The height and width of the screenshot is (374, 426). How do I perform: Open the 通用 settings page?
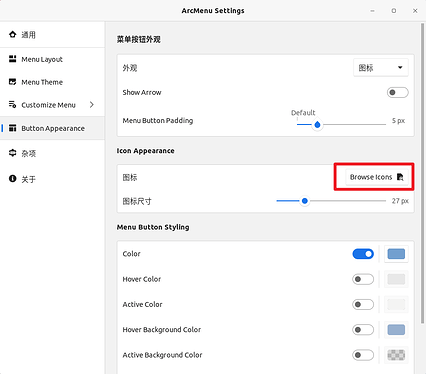pyautogui.click(x=52, y=35)
